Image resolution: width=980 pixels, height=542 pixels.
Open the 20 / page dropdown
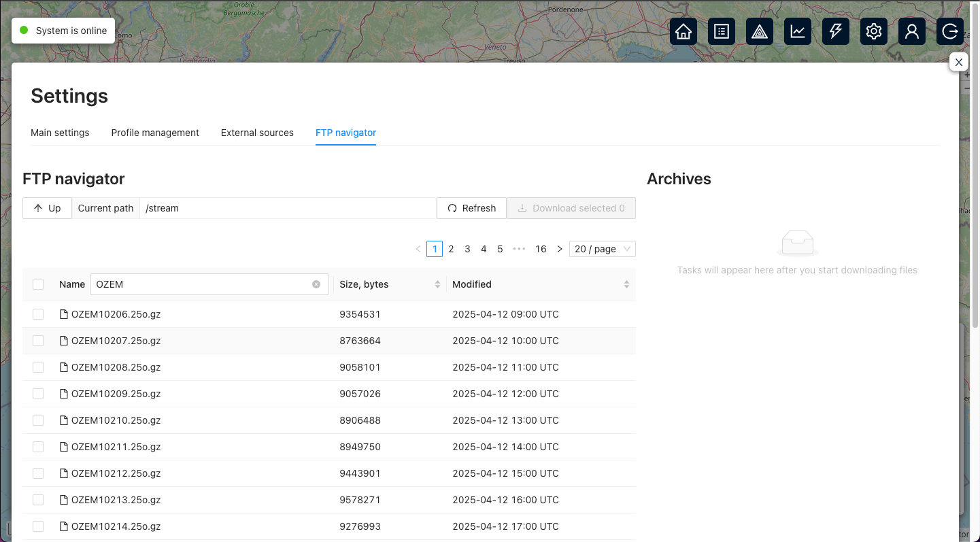[x=602, y=249]
